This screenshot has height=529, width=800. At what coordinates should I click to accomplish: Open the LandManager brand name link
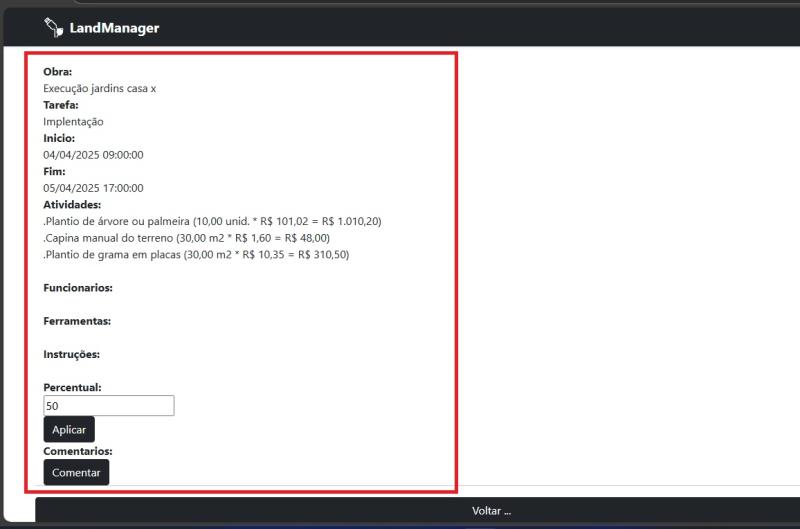coord(114,28)
